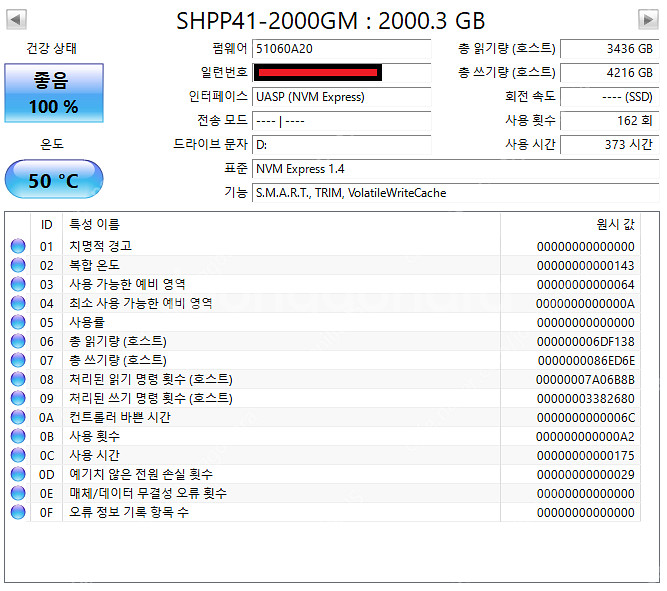Go to next disk with right arrow

(x=648, y=20)
